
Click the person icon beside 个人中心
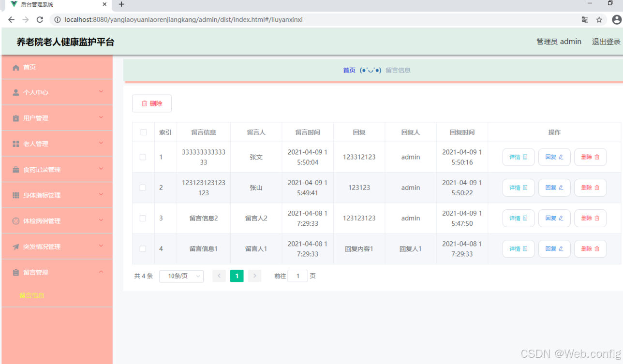tap(16, 92)
